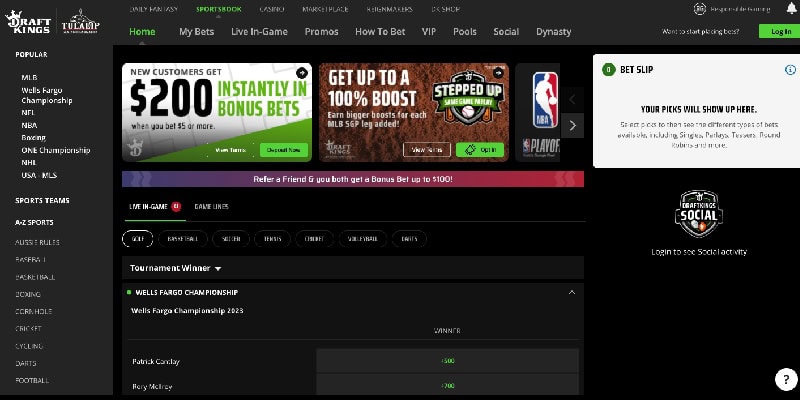Click the DraftKings logo
Viewport: 800px width, 400px height.
tap(28, 22)
